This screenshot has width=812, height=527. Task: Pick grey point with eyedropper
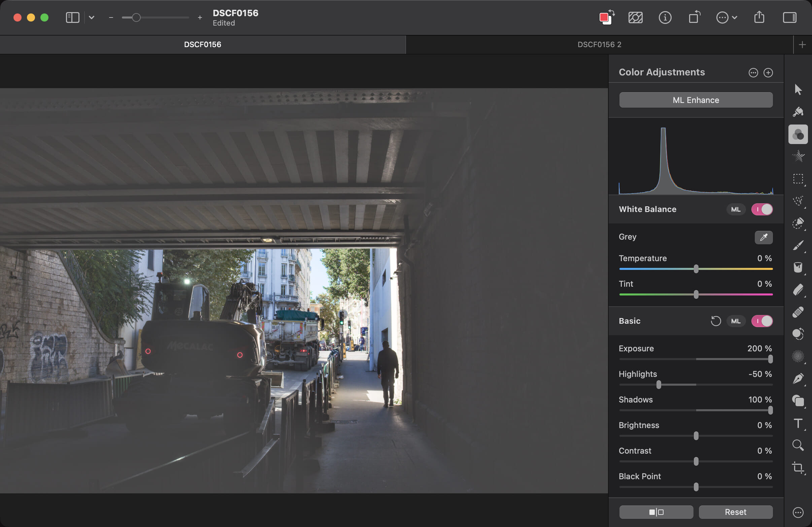click(x=763, y=237)
